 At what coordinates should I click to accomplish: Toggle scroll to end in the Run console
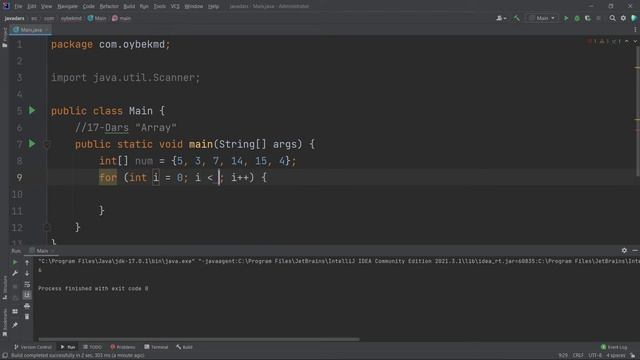tap(27, 295)
